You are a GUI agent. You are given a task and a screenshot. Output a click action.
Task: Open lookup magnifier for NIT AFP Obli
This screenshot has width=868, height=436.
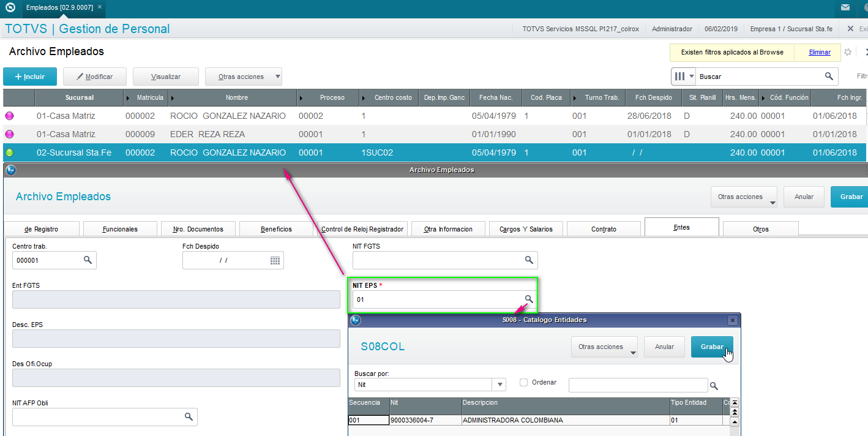coord(189,417)
